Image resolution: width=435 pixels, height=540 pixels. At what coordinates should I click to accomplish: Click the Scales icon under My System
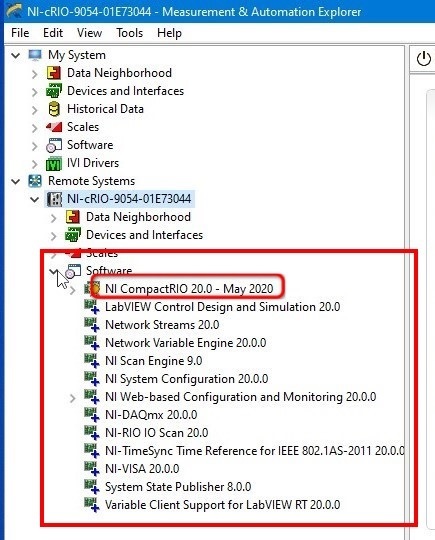tap(54, 127)
